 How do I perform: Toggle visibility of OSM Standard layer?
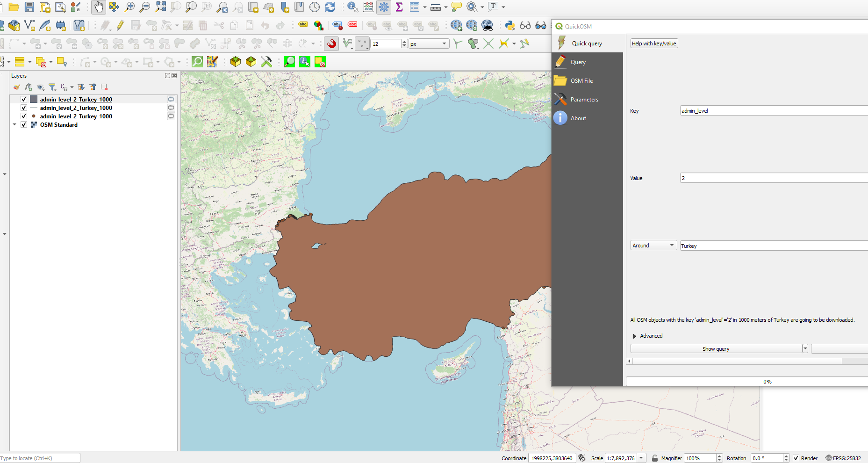coord(24,125)
